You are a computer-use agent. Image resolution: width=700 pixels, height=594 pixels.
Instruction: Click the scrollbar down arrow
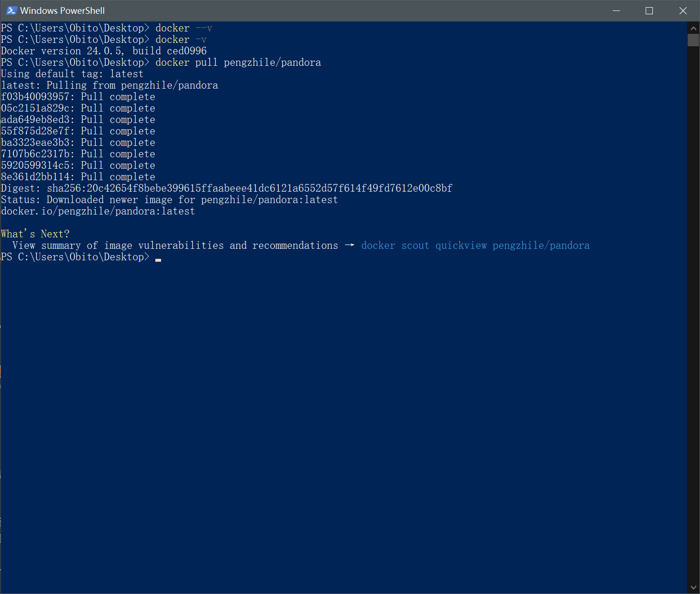click(693, 587)
